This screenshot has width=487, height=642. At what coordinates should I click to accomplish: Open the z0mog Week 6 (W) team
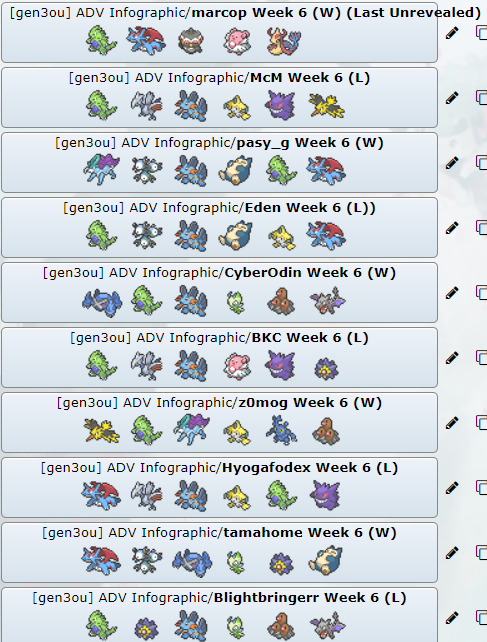[220, 422]
